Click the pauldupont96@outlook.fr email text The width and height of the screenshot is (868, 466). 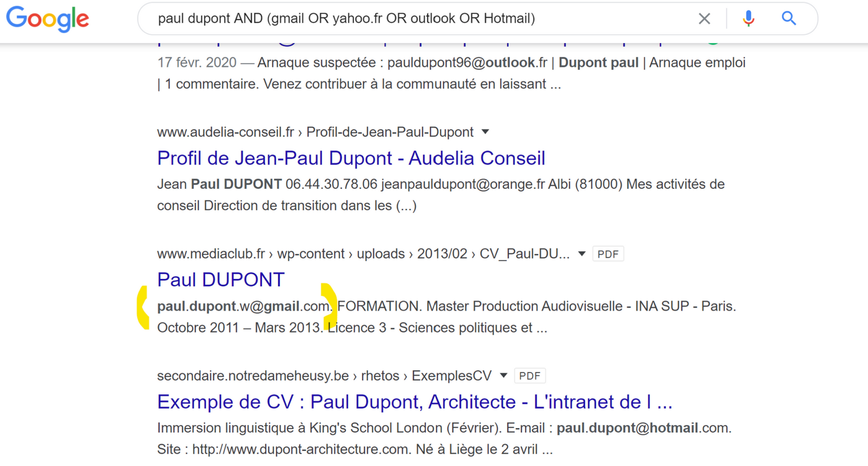[467, 63]
